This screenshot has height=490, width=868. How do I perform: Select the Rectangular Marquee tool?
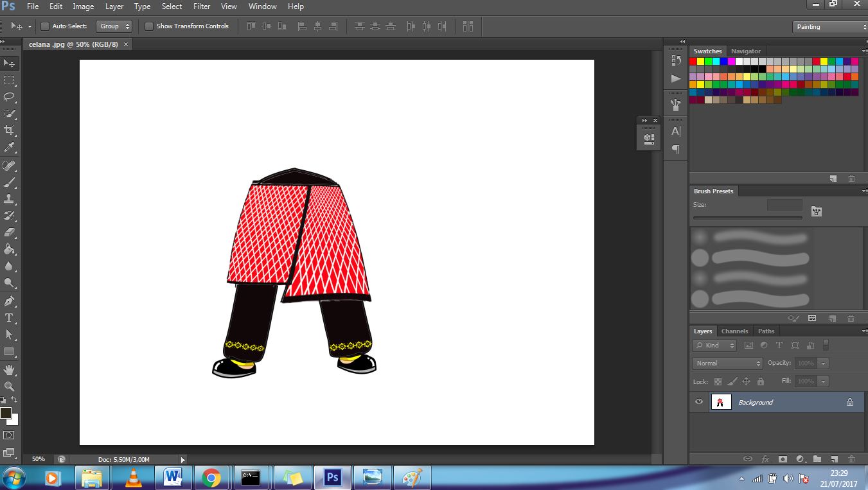coord(10,80)
